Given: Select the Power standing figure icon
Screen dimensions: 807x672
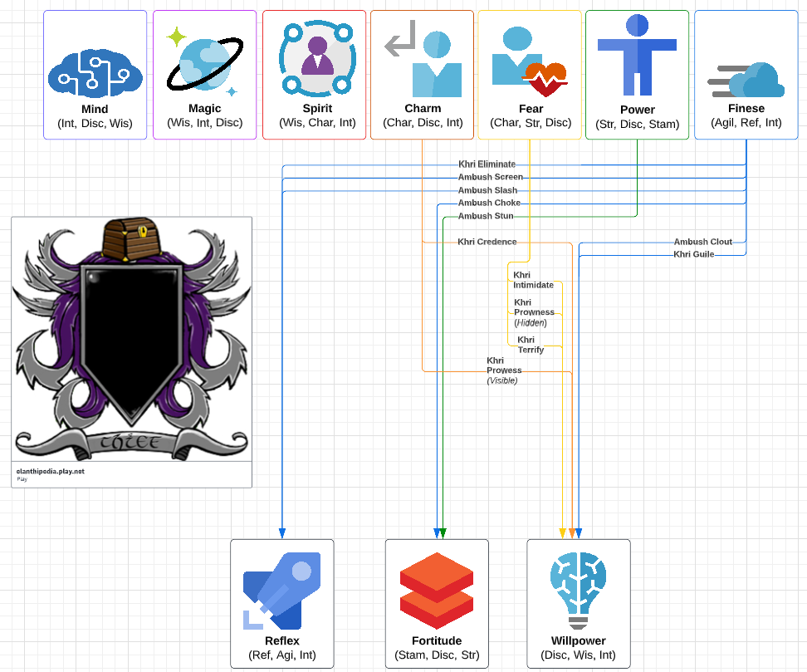Looking at the screenshot, I should coord(637,56).
